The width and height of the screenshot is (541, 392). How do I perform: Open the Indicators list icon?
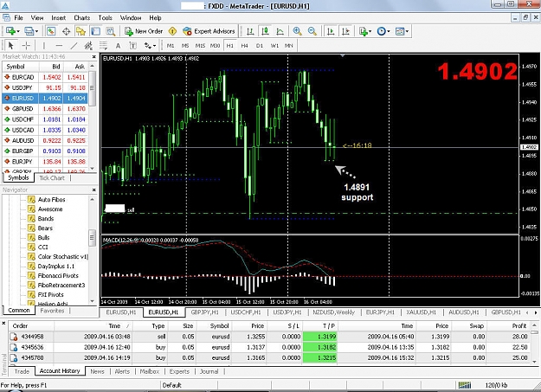click(363, 31)
